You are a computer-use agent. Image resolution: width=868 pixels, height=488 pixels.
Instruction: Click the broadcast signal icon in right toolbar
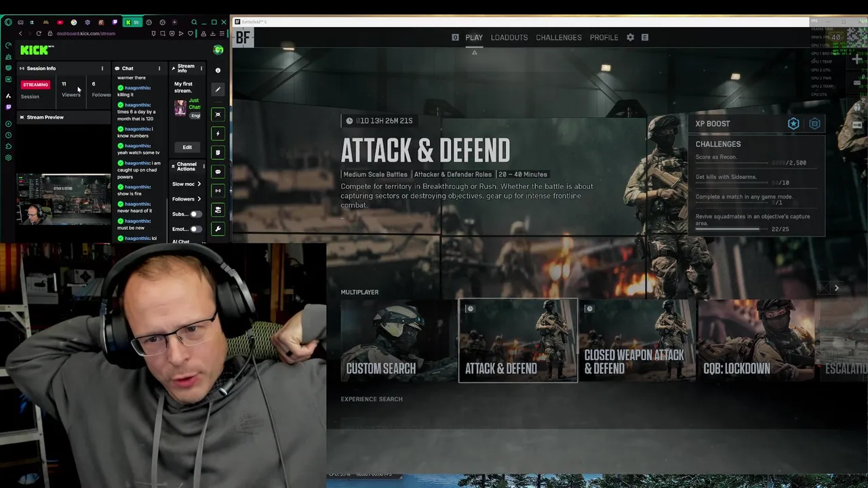point(218,190)
